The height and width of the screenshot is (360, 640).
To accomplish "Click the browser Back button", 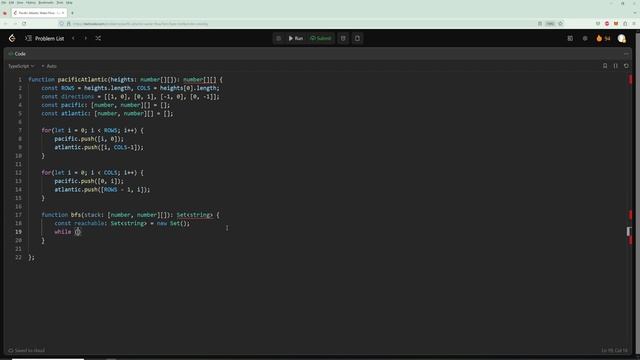I will pos(6,24).
